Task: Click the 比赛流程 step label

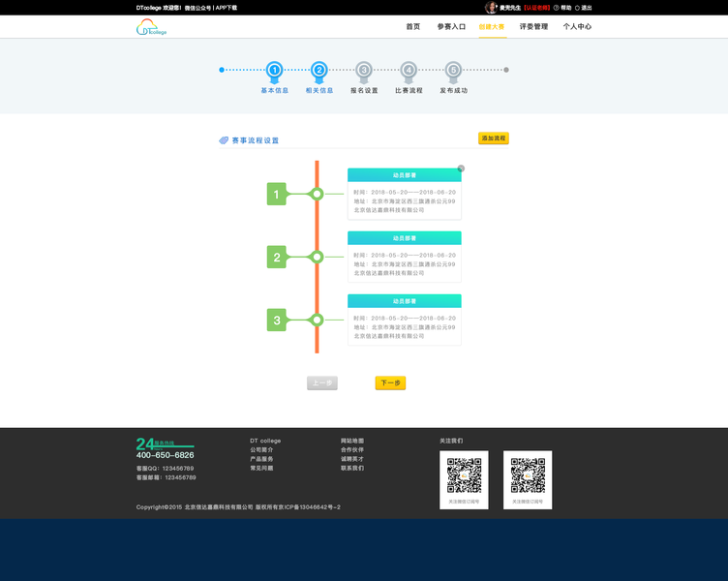Action: (409, 91)
